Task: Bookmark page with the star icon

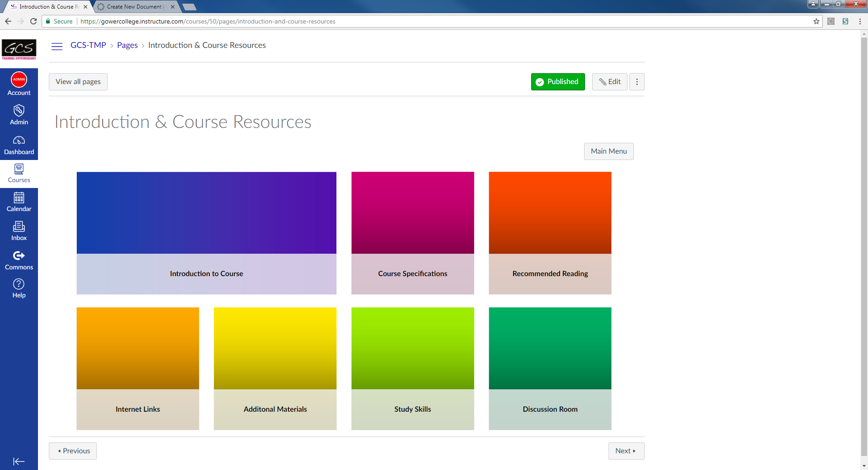Action: tap(816, 21)
